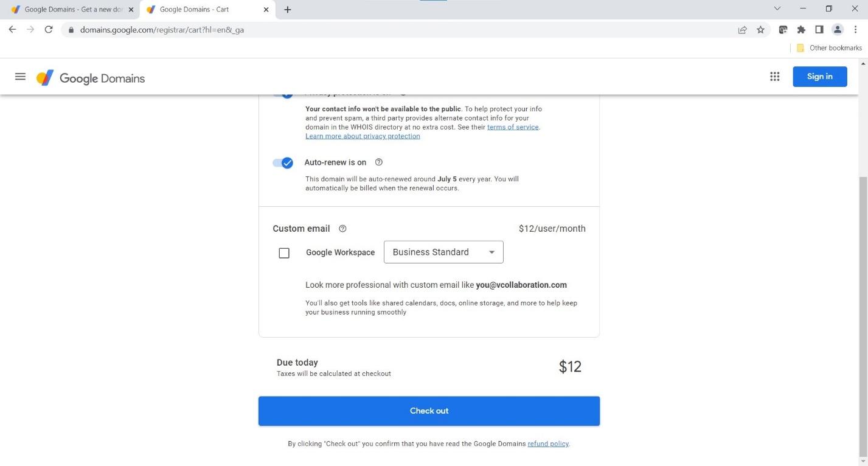Click the Check out button
The height and width of the screenshot is (466, 868).
(x=429, y=411)
